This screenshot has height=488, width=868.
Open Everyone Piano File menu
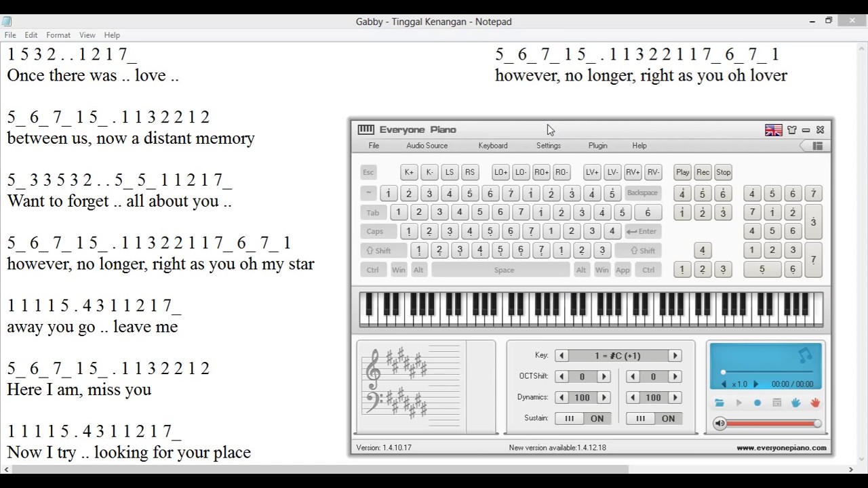[x=374, y=146]
